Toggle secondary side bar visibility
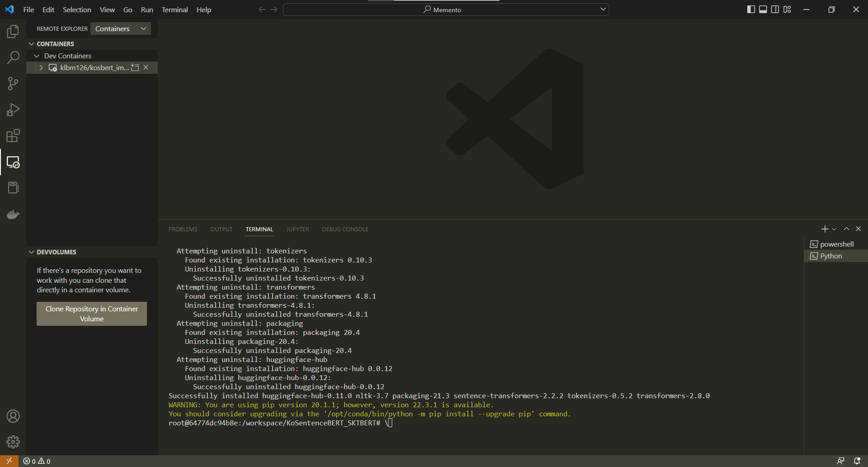Screen dimensions: 868x467 pos(775,10)
